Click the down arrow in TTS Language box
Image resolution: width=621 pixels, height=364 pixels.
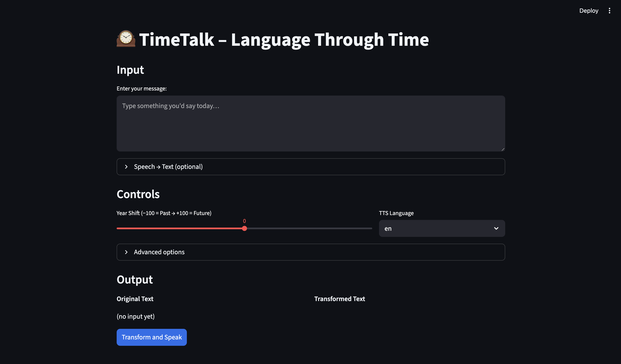(496, 228)
